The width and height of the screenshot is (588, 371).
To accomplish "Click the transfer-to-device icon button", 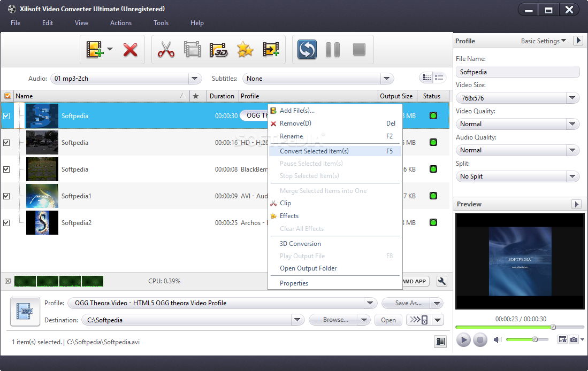I will coord(419,320).
